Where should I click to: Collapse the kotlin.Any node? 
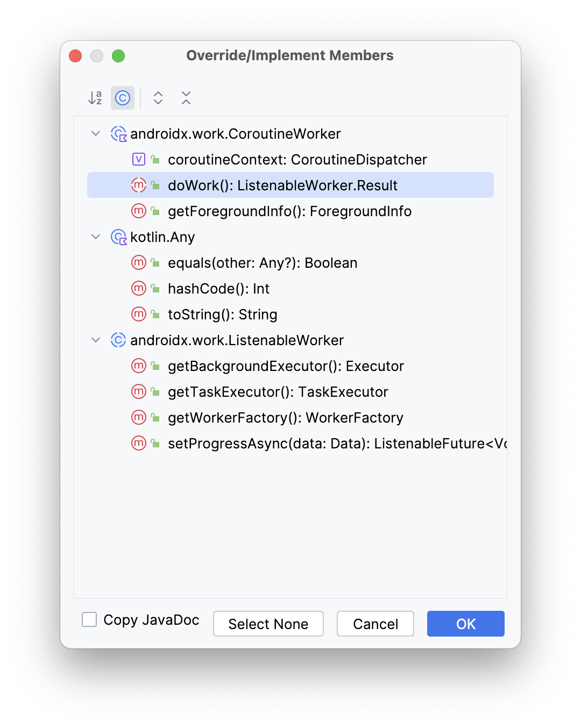pos(96,237)
